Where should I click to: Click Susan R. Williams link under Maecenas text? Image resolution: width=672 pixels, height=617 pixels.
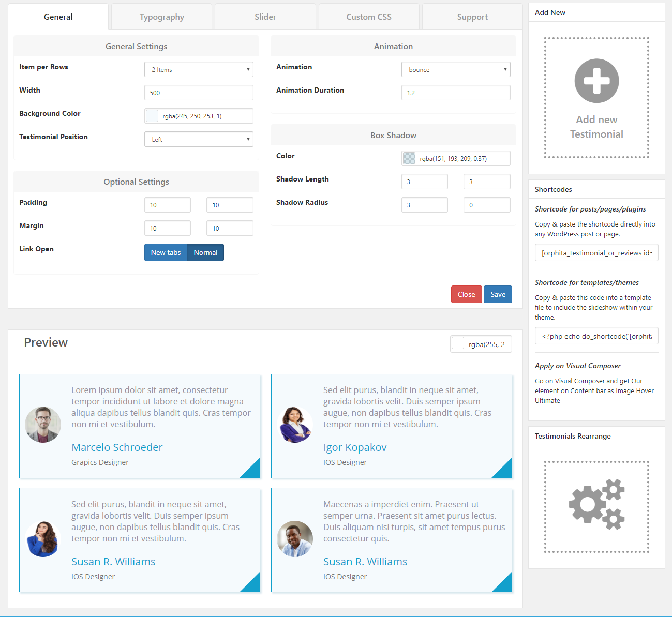365,562
